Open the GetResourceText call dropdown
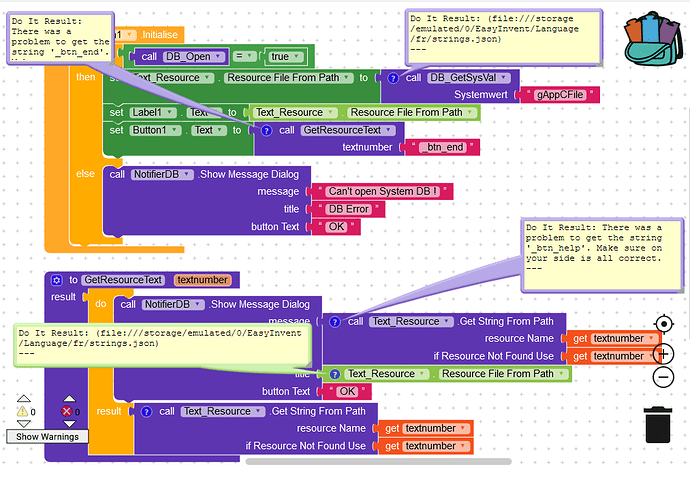Viewport: 690px width, 484px height. [348, 130]
